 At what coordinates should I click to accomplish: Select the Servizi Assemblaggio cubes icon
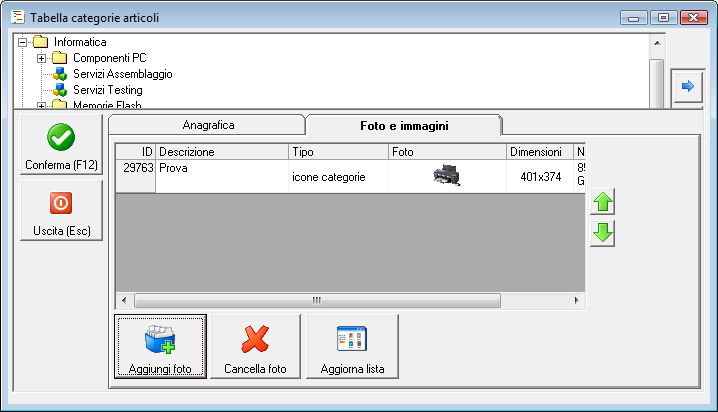click(60, 74)
